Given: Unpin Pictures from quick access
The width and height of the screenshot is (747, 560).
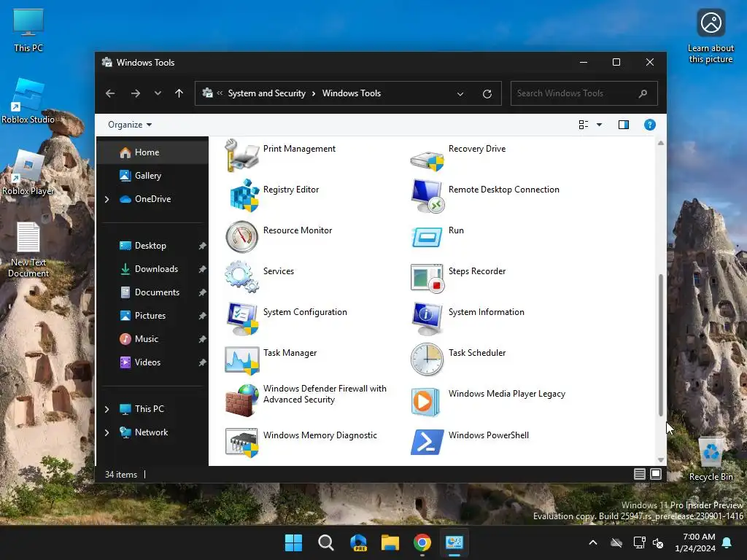Looking at the screenshot, I should (202, 316).
